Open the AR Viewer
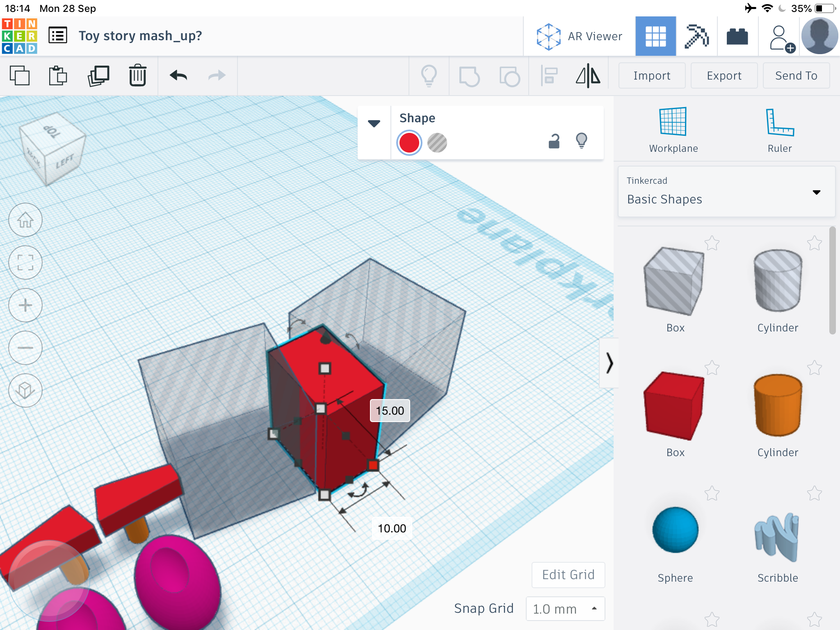The image size is (840, 630). (x=579, y=36)
